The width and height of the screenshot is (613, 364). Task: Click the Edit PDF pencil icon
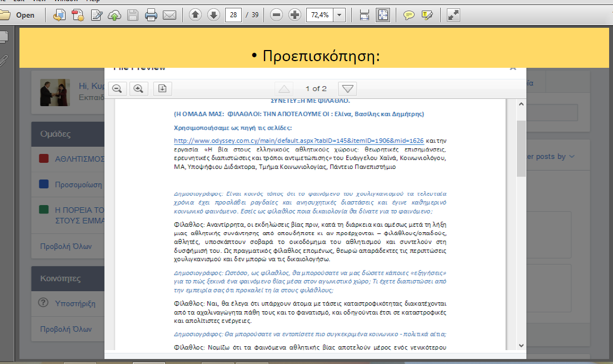[x=97, y=15]
